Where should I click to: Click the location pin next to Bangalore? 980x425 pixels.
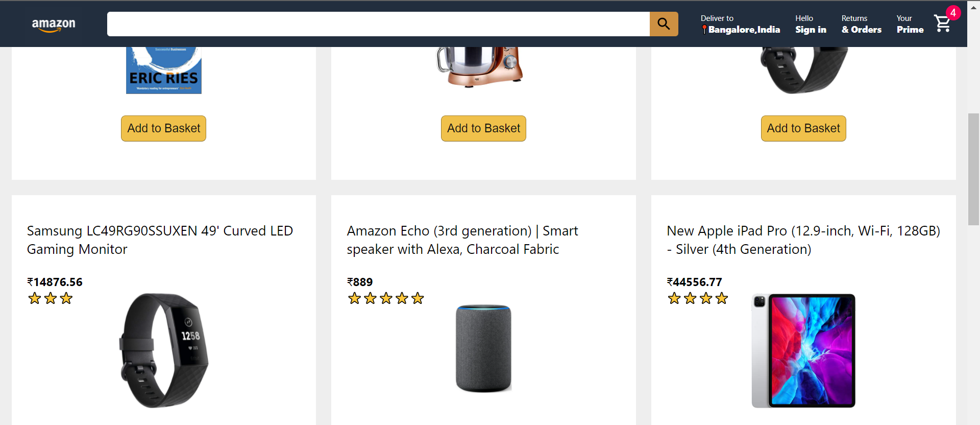tap(706, 30)
